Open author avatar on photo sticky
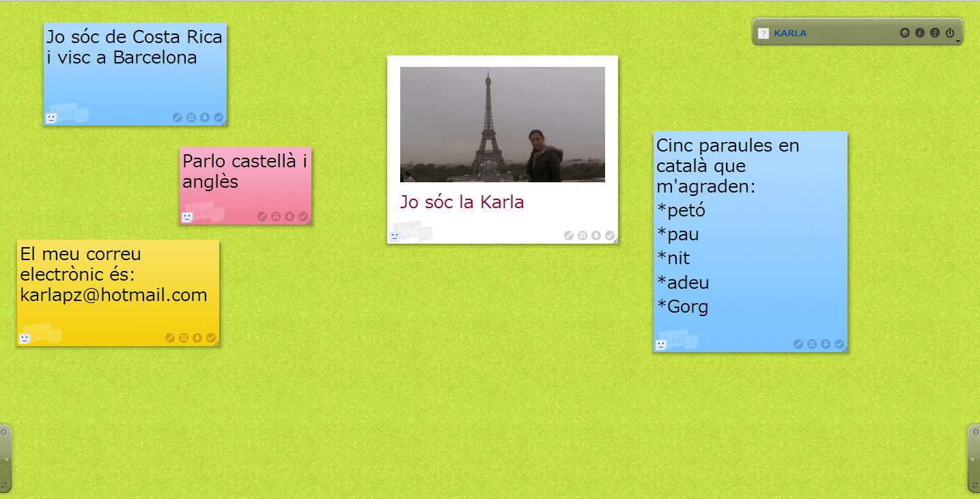Screen dimensions: 980x499 point(395,236)
